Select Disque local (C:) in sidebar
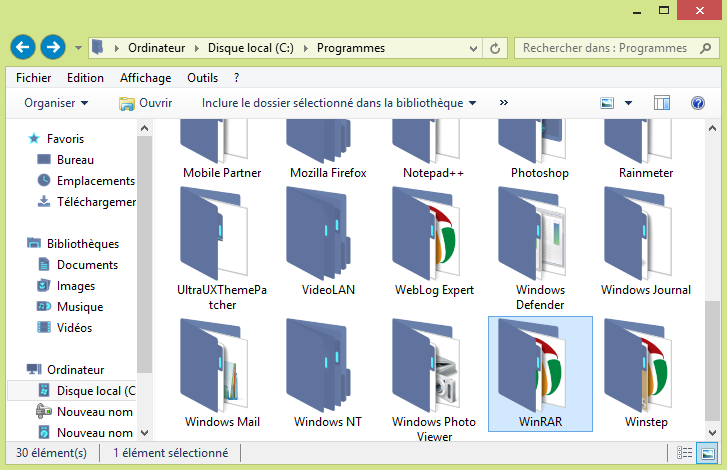This screenshot has height=470, width=727. [x=72, y=391]
